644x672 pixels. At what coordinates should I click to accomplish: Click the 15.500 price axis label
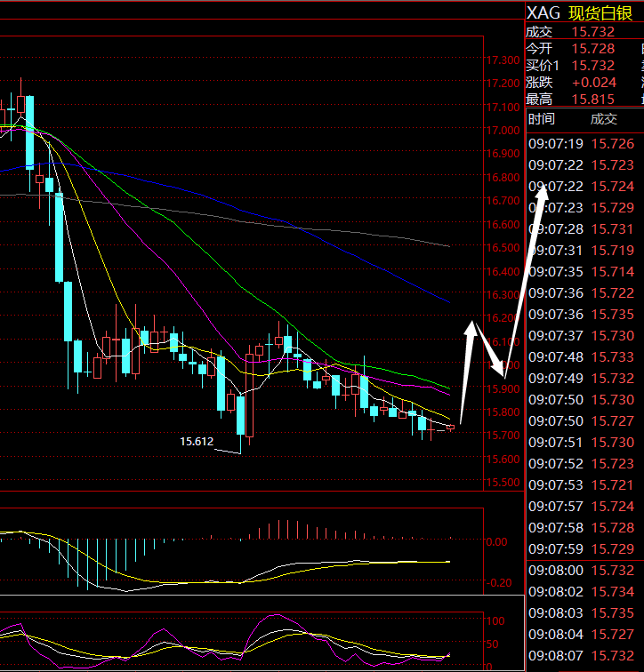[503, 483]
